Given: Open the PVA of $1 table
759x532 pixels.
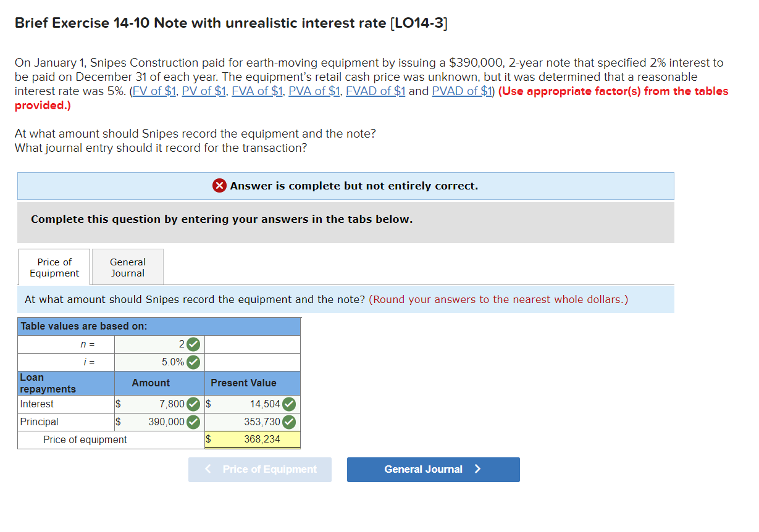Looking at the screenshot, I should click(x=314, y=91).
